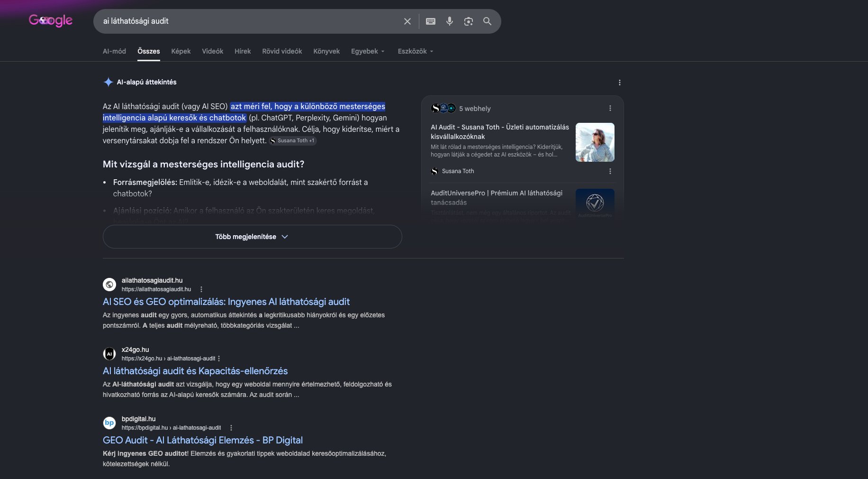Open AuditUniversePro source card title
Image resolution: width=868 pixels, height=479 pixels.
tap(497, 198)
